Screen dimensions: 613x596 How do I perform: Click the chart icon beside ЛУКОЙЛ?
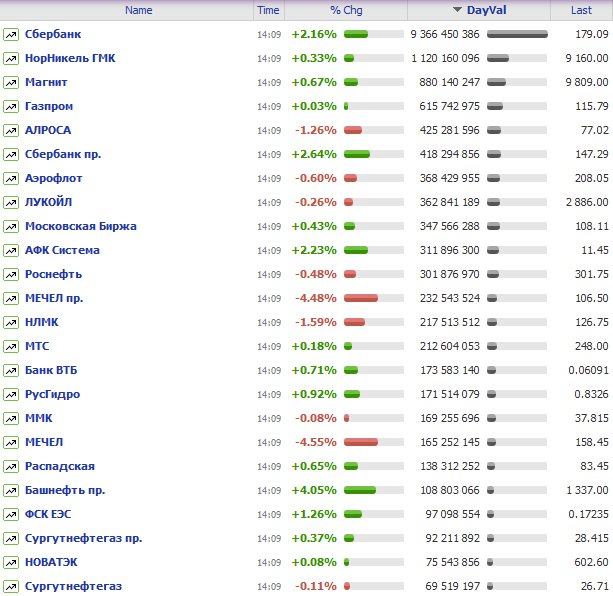tap(11, 202)
